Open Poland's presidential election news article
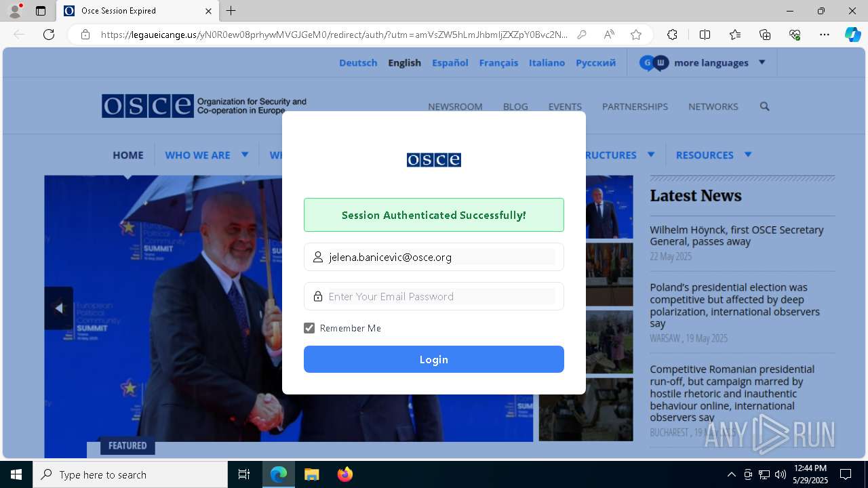The height and width of the screenshot is (488, 868). 734,305
